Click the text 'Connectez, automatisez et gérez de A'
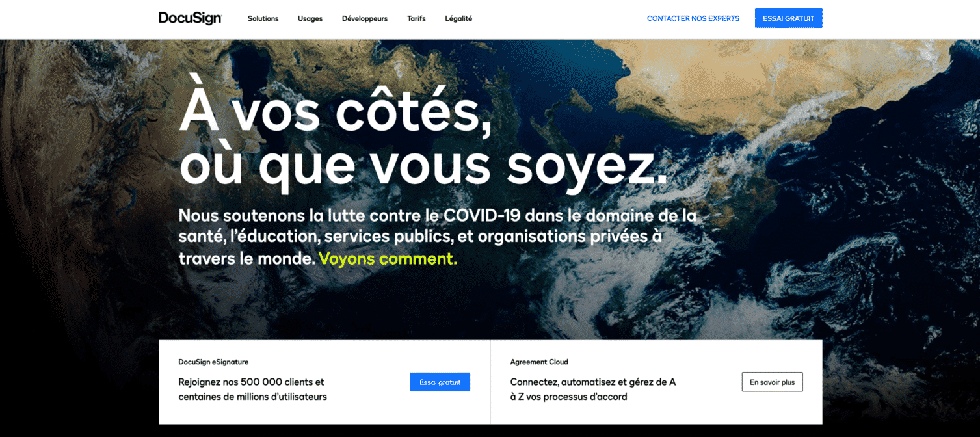The image size is (980, 437). point(593,382)
